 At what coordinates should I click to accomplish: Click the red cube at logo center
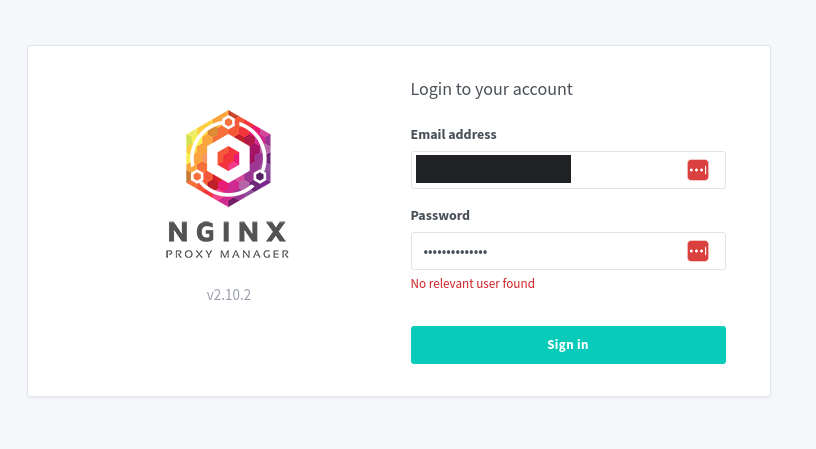pos(228,158)
